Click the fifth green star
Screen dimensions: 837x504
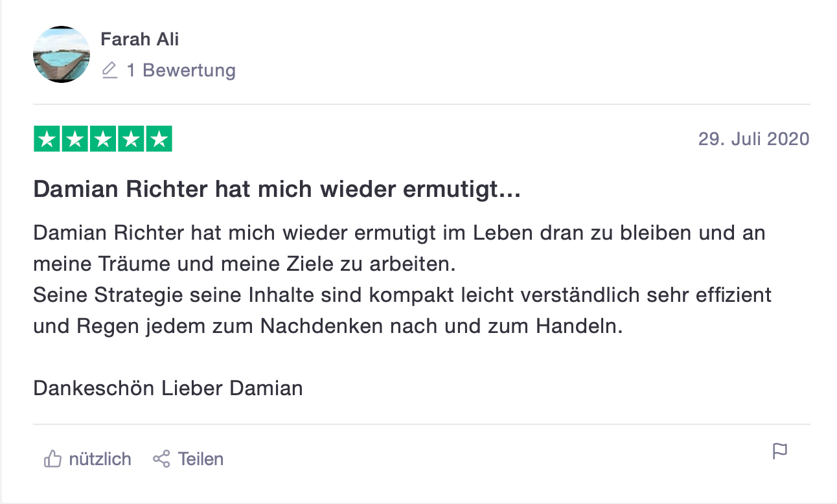[159, 139]
